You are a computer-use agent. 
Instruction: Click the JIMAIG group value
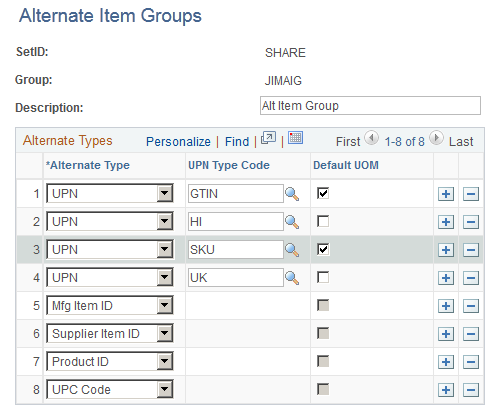pyautogui.click(x=283, y=81)
